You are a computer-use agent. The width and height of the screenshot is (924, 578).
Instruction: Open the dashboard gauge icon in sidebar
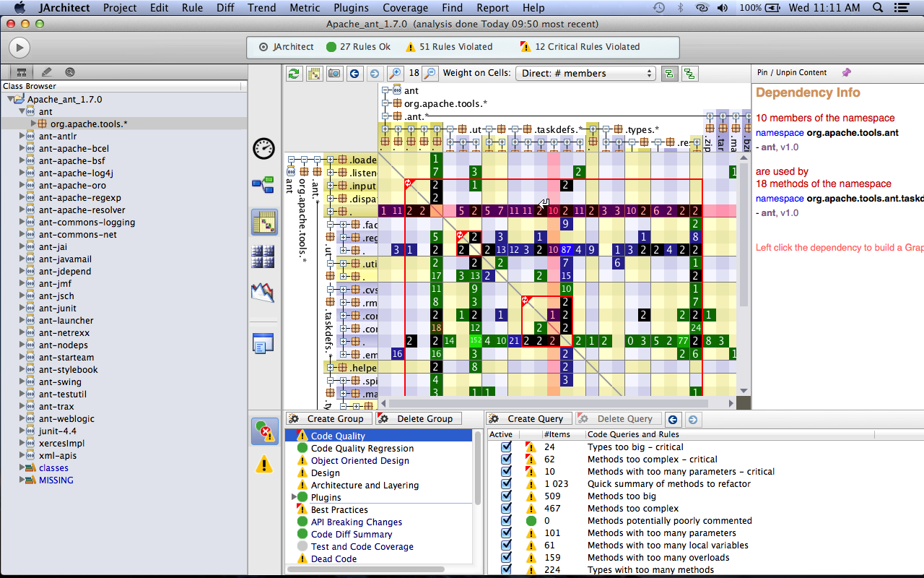click(x=263, y=149)
